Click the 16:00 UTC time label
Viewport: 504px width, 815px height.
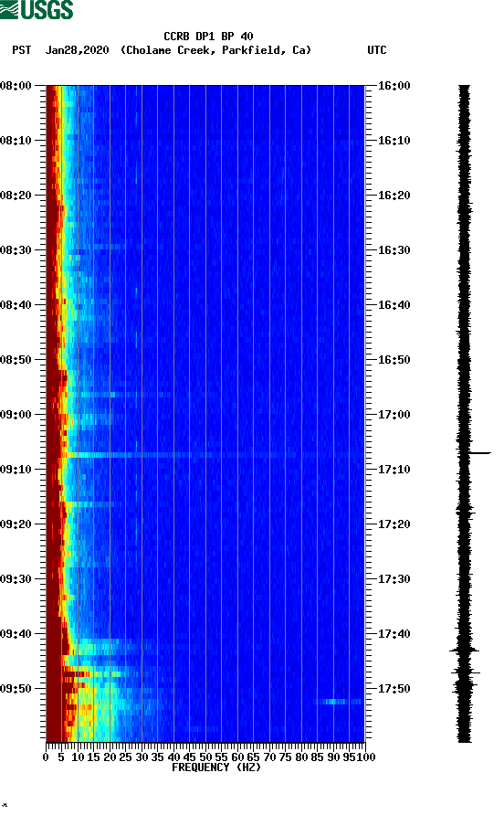pyautogui.click(x=394, y=86)
